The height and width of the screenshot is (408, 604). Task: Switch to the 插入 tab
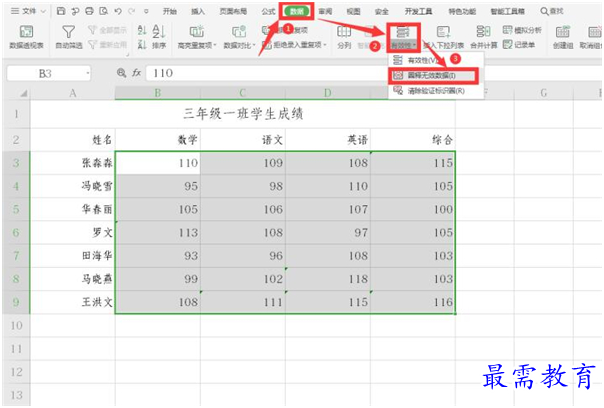pyautogui.click(x=198, y=11)
